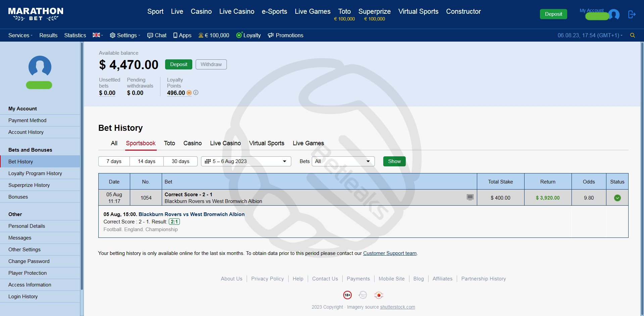Open Bet History in sidebar
Image resolution: width=644 pixels, height=316 pixels.
[x=40, y=162]
